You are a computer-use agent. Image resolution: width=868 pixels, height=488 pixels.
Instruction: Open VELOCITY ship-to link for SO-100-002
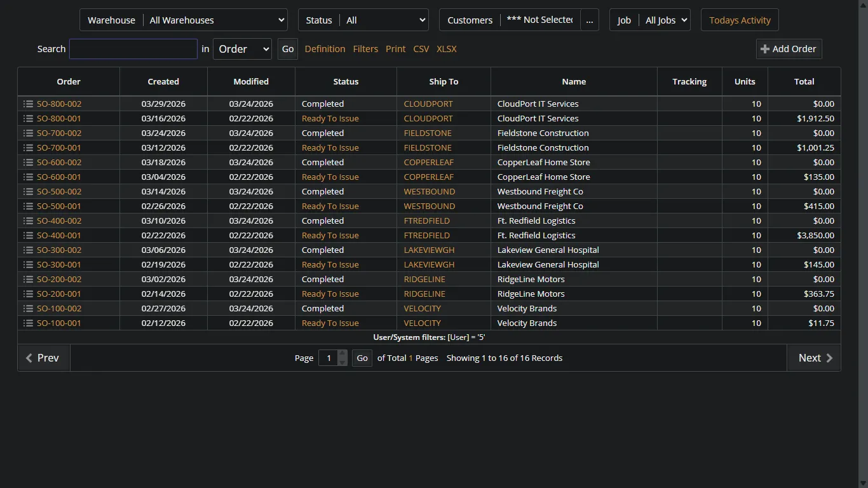[423, 308]
